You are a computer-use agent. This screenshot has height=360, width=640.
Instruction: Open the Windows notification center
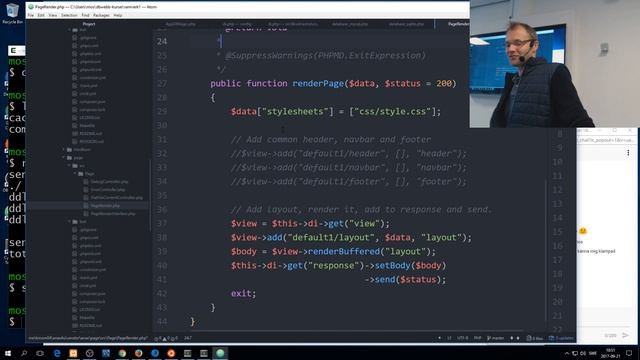[629, 353]
